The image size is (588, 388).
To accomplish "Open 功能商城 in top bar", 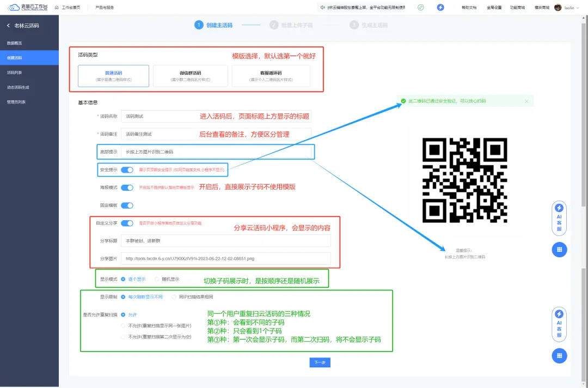I will click(518, 8).
